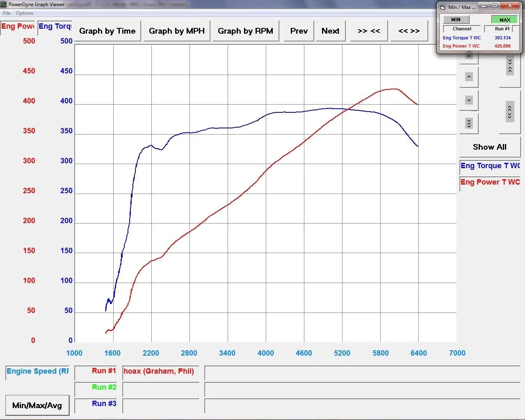Click the 6400 RPM axis label

click(x=419, y=353)
